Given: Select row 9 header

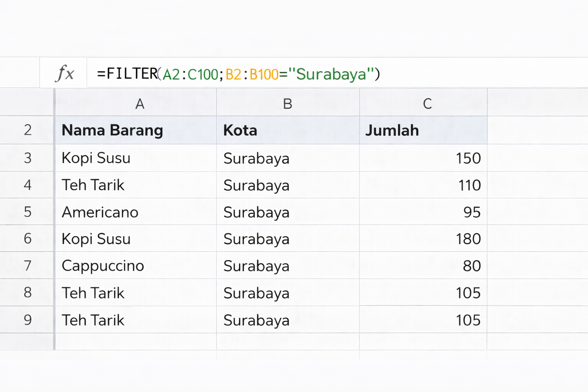Looking at the screenshot, I should coord(28,320).
